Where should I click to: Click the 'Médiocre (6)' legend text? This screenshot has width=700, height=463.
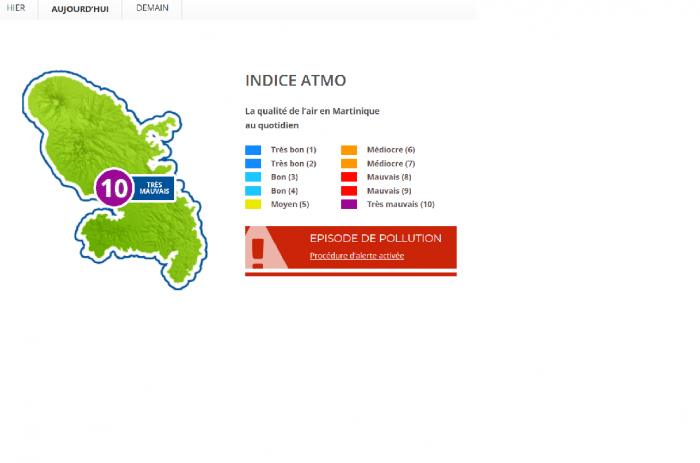[391, 150]
